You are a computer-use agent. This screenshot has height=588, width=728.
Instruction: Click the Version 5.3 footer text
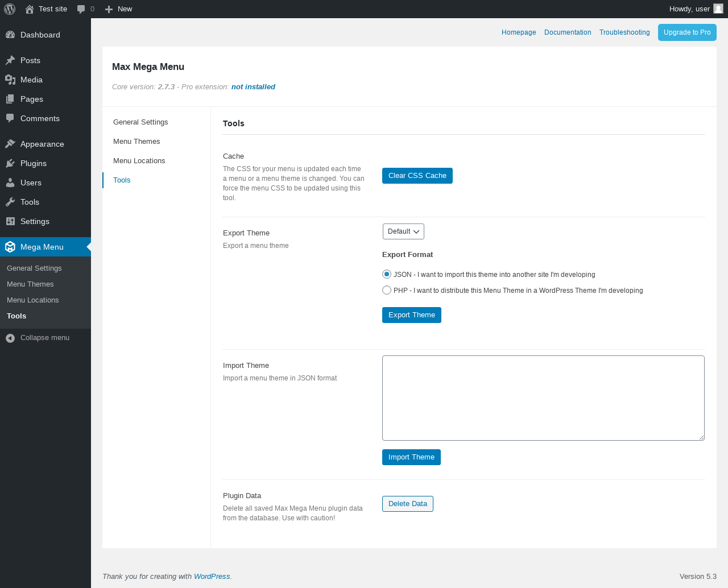pos(698,577)
